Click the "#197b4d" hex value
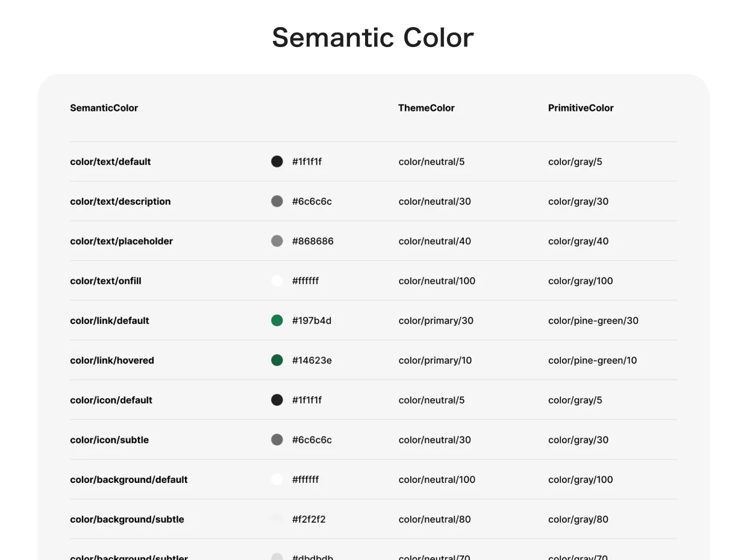 [x=312, y=320]
